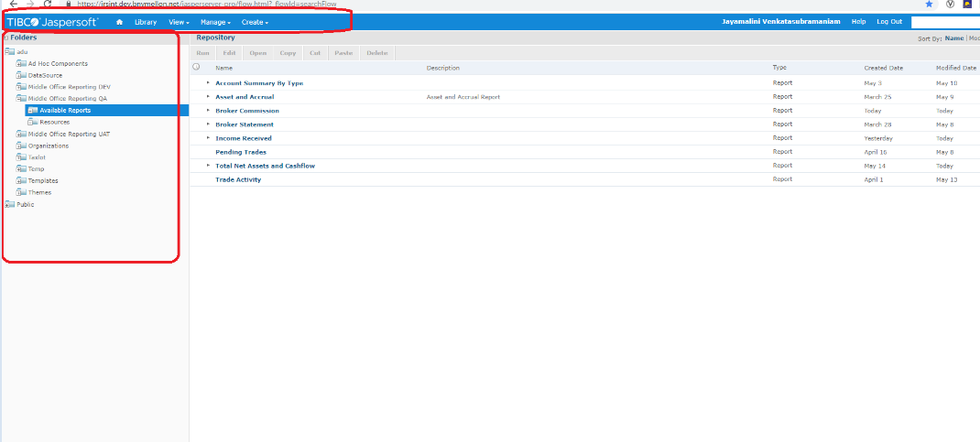Expand the Ad Hoc Components folder icon
The width and height of the screenshot is (980, 442).
(x=21, y=64)
